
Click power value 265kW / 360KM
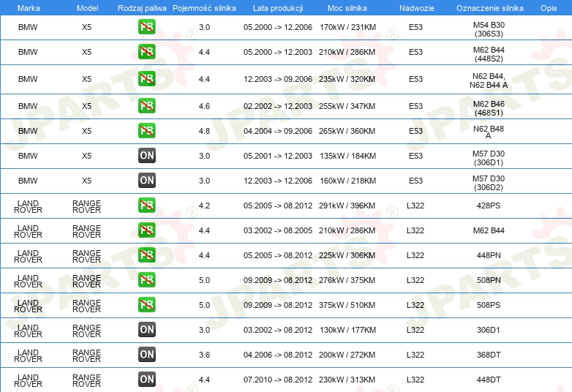pos(347,131)
